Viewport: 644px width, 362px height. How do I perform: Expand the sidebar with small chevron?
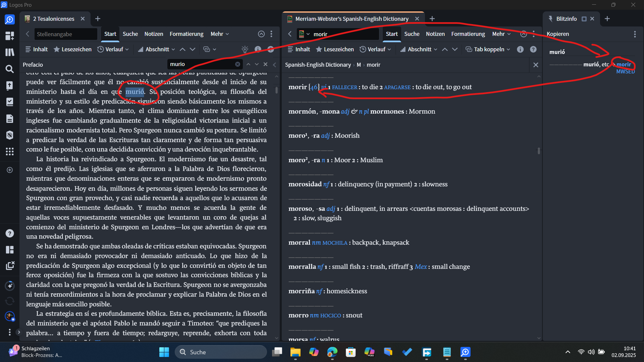19,332
